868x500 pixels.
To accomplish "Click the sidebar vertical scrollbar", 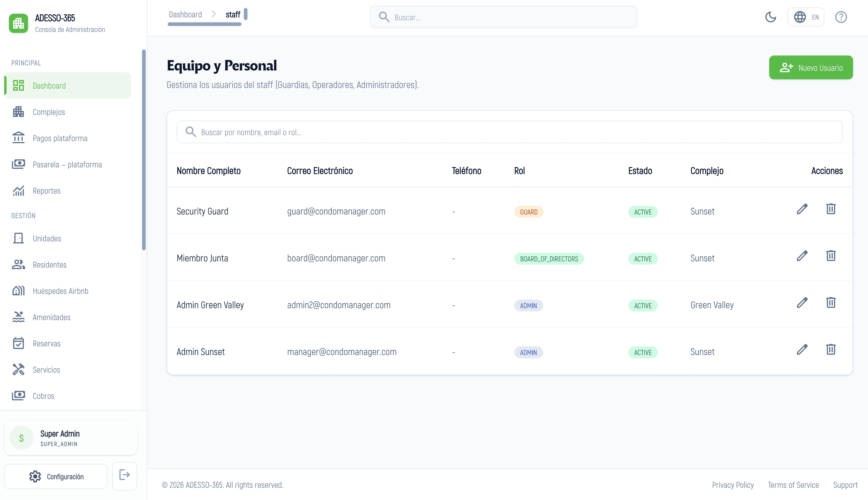I will (144, 150).
